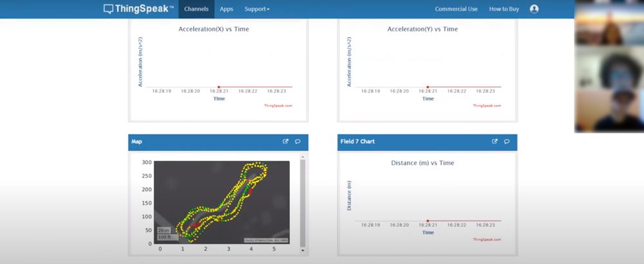Open the user account avatar menu
The width and height of the screenshot is (644, 264).
pyautogui.click(x=534, y=9)
